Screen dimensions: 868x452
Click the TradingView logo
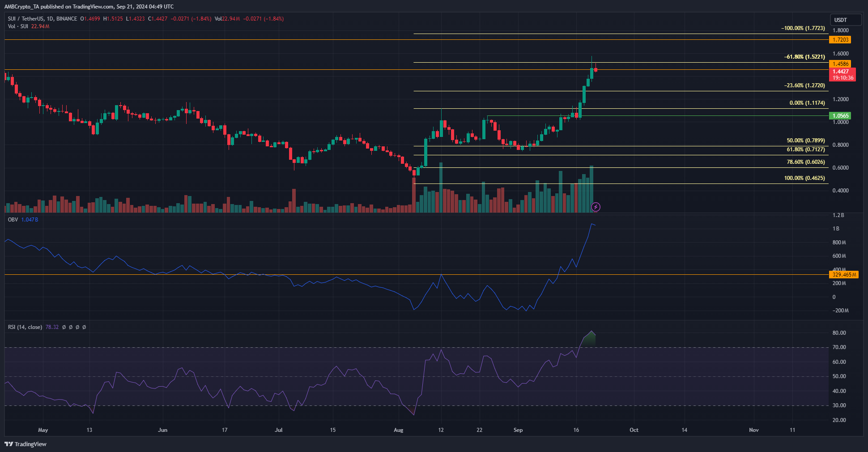click(26, 444)
